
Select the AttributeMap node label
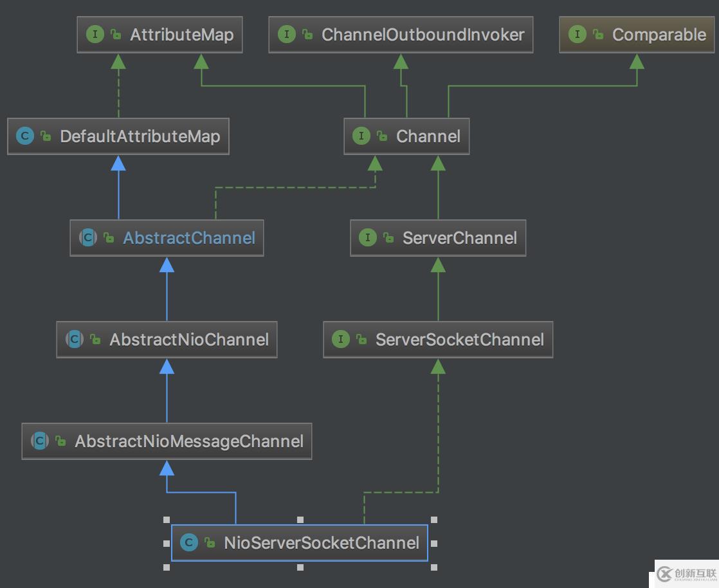pyautogui.click(x=182, y=35)
